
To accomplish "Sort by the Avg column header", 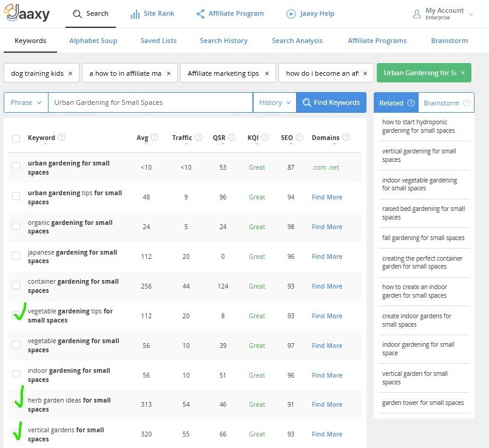I will 142,138.
